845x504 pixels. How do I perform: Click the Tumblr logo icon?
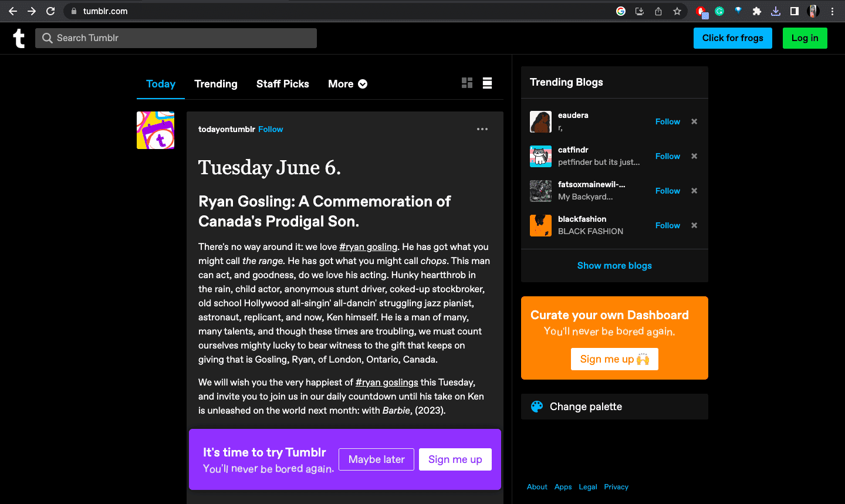point(19,38)
